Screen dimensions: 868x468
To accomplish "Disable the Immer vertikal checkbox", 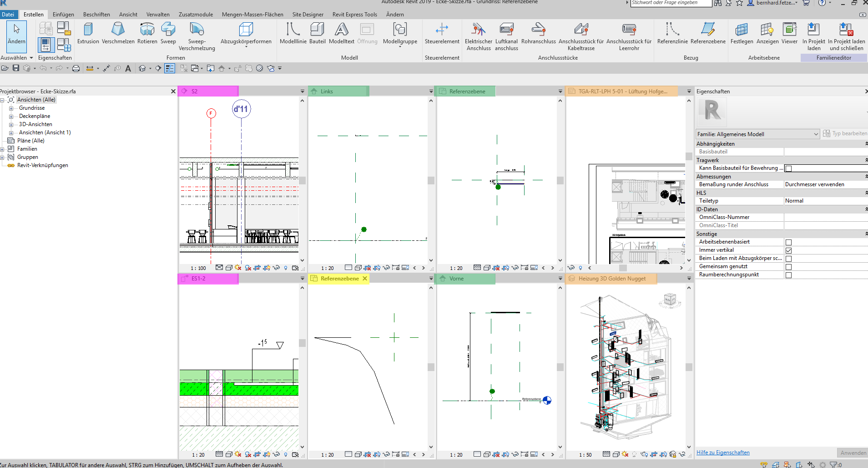I will click(x=789, y=250).
